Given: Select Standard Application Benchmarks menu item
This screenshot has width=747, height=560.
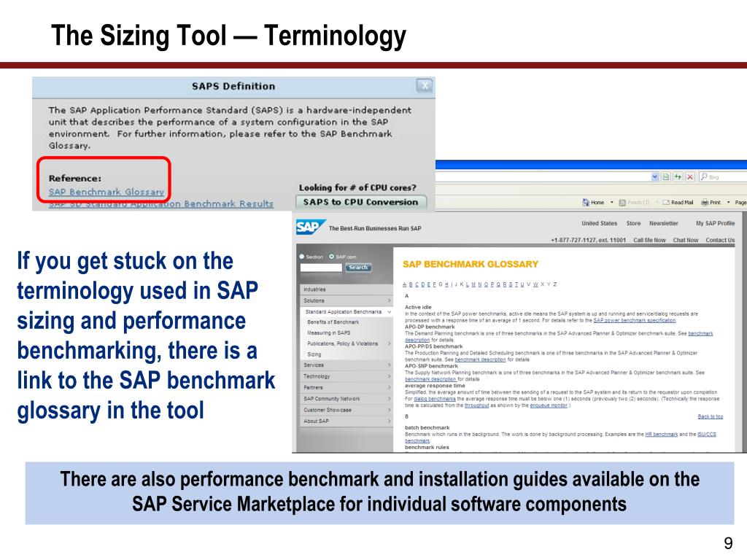Looking at the screenshot, I should coord(344,312).
